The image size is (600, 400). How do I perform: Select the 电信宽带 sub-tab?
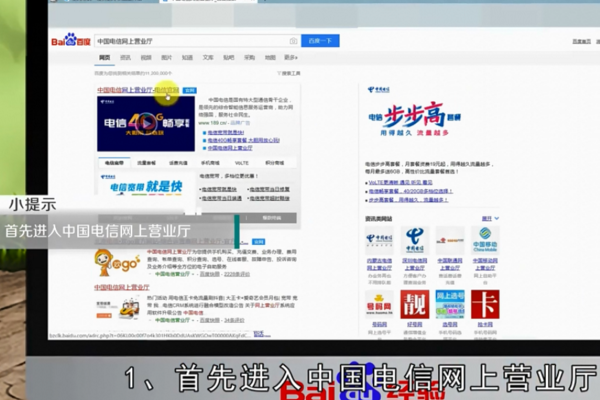[x=114, y=163]
